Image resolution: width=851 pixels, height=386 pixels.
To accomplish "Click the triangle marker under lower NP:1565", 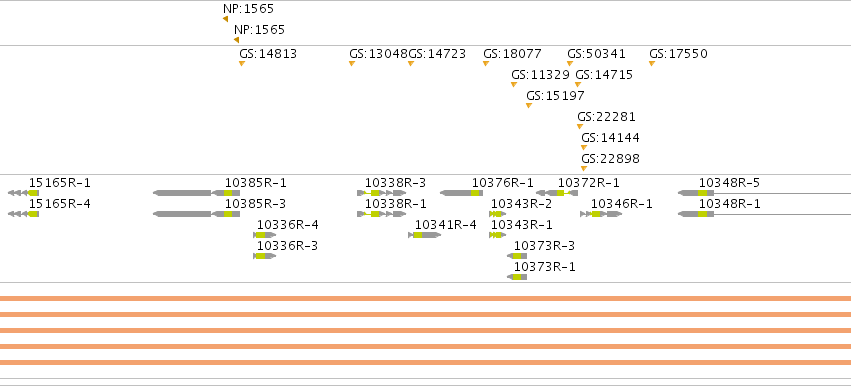I will click(236, 40).
